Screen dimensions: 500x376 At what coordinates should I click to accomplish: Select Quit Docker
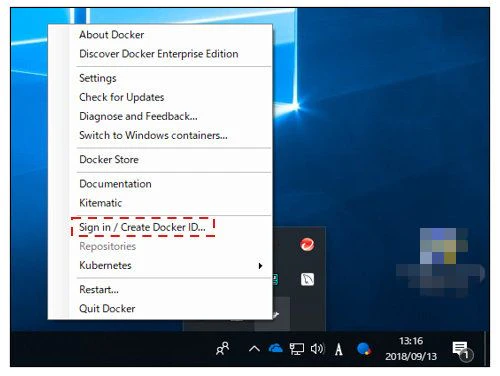[x=107, y=308]
